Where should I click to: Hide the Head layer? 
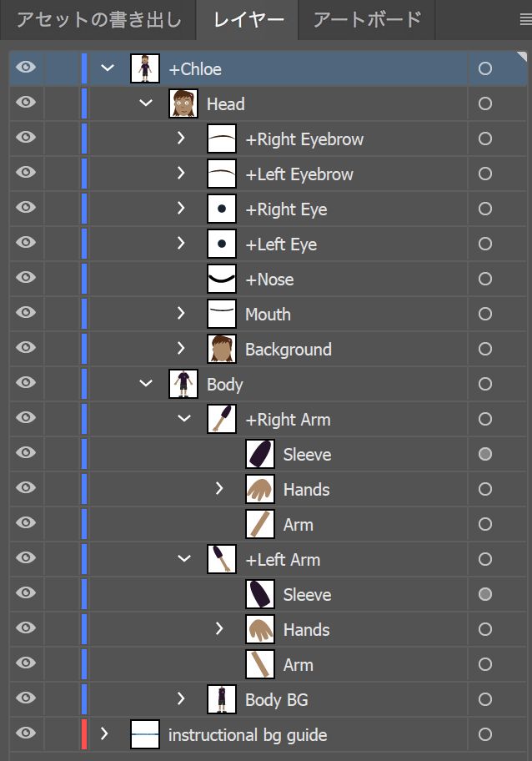(x=25, y=103)
